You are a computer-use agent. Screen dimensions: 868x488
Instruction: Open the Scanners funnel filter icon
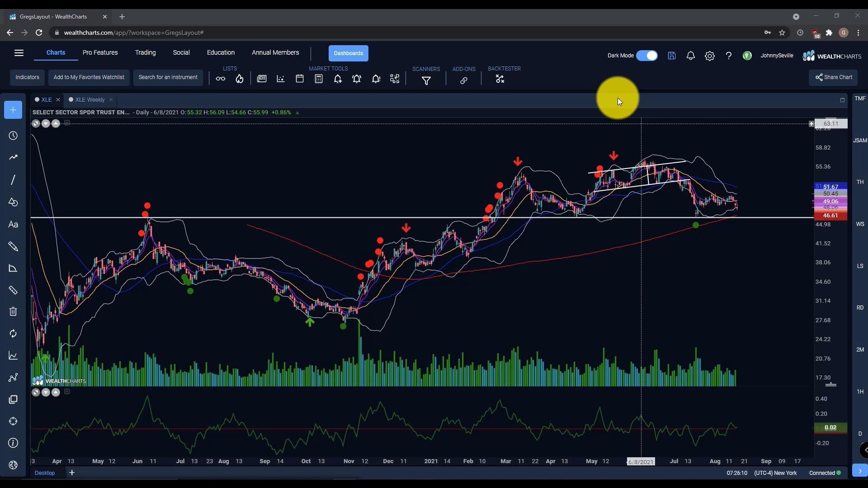(x=426, y=81)
